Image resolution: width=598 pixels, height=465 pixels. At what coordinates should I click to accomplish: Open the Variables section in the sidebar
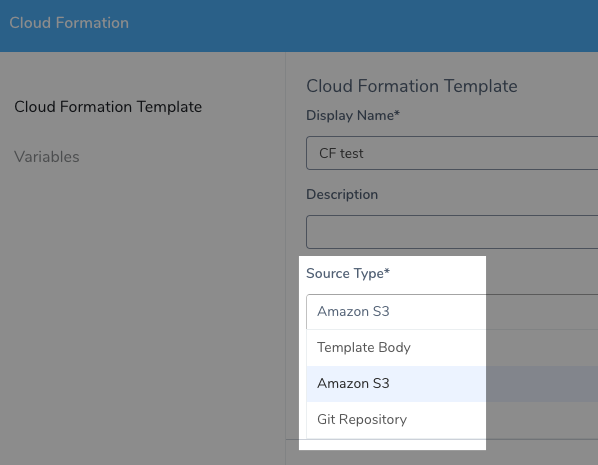point(47,157)
